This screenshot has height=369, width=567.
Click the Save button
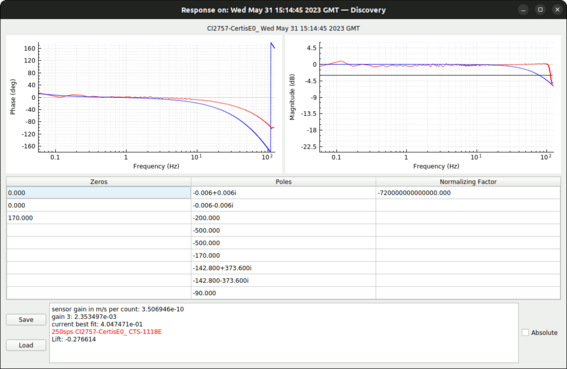pos(26,319)
